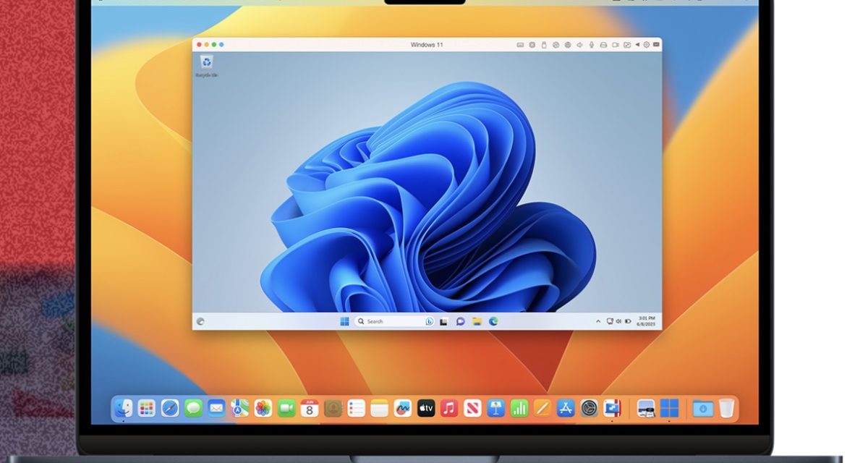The image size is (868, 463).
Task: Toggle the microphone in Parallels toolbar
Action: (x=591, y=45)
